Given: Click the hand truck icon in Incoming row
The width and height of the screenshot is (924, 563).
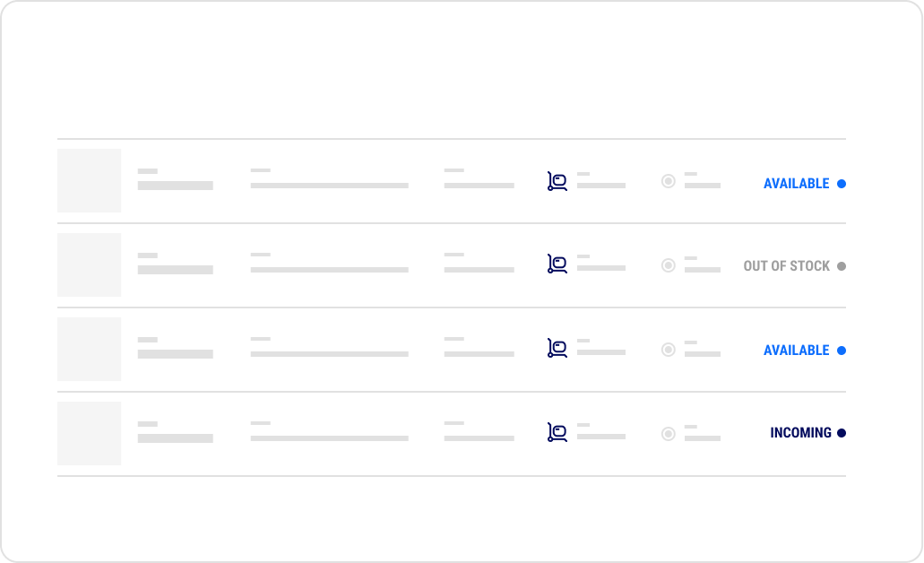Looking at the screenshot, I should tap(557, 432).
